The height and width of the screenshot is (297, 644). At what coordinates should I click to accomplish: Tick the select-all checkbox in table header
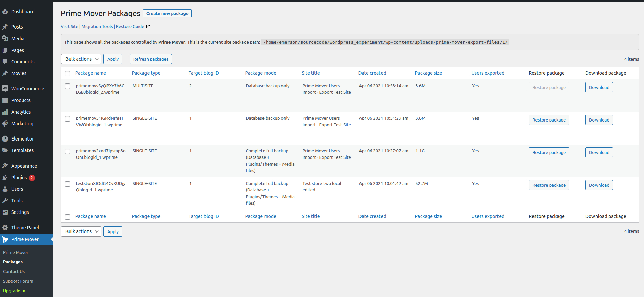(x=67, y=73)
